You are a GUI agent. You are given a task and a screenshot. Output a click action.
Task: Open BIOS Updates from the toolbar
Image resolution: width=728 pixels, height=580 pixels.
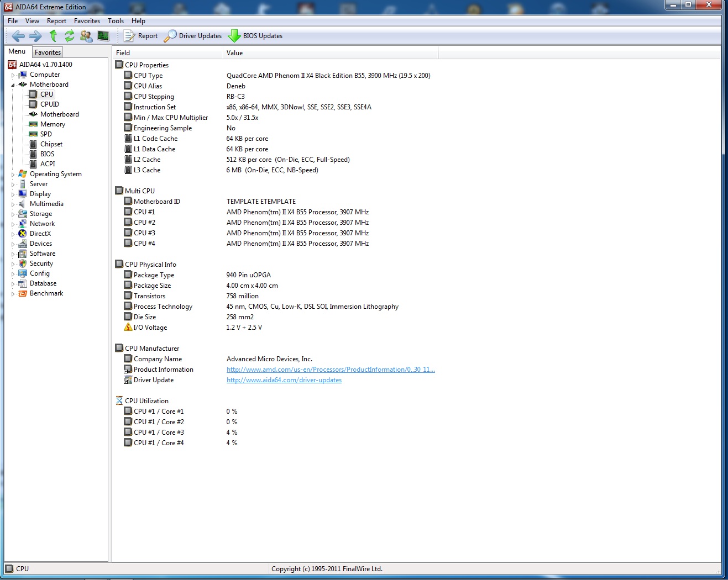[255, 36]
